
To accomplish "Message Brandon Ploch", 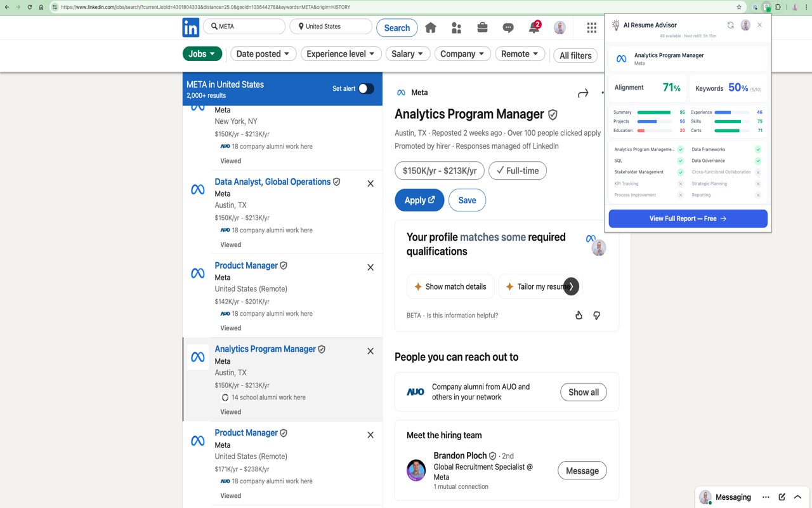I will (x=582, y=471).
